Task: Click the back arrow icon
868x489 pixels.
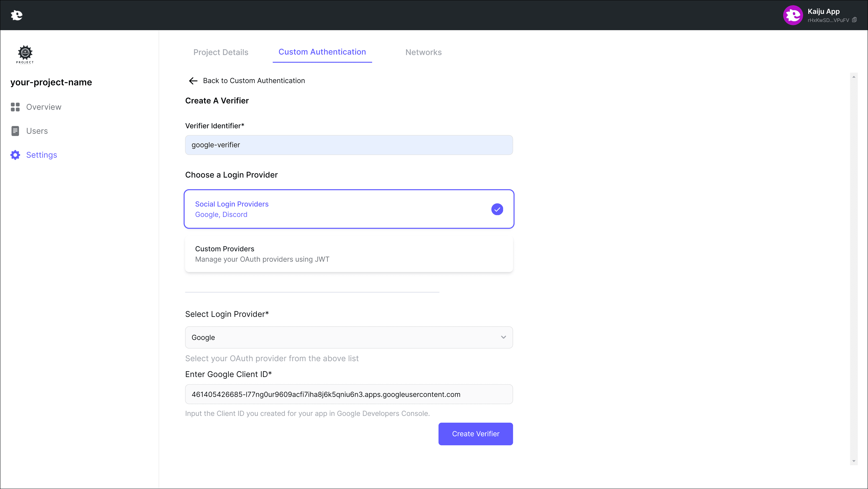Action: [193, 81]
